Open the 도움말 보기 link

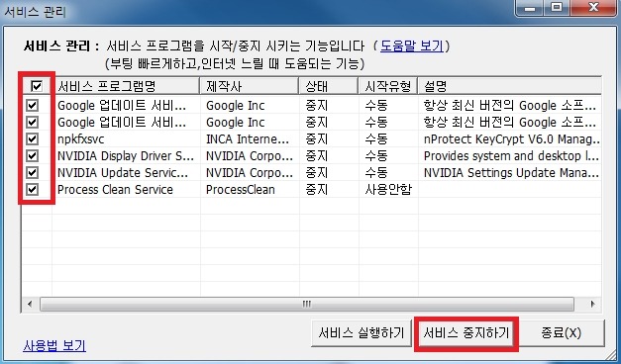(x=411, y=45)
